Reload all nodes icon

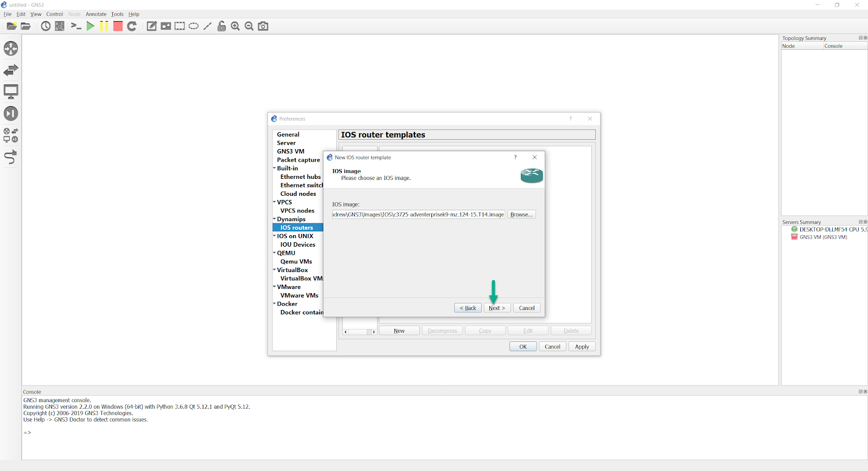pyautogui.click(x=132, y=26)
